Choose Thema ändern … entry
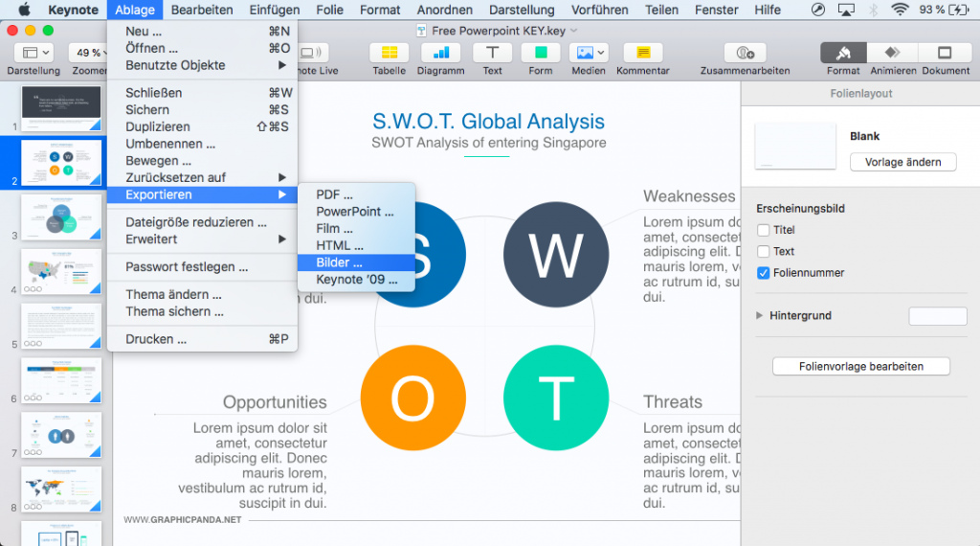This screenshot has height=546, width=980. [x=203, y=294]
